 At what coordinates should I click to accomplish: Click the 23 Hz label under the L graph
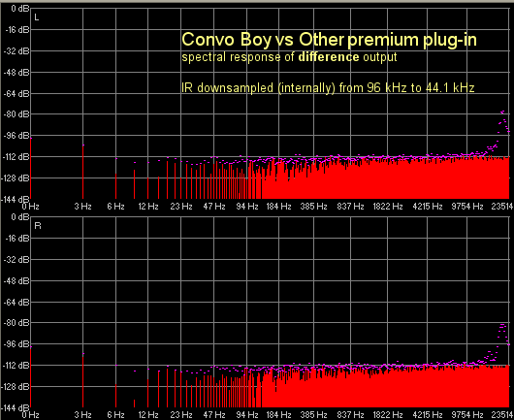(181, 207)
